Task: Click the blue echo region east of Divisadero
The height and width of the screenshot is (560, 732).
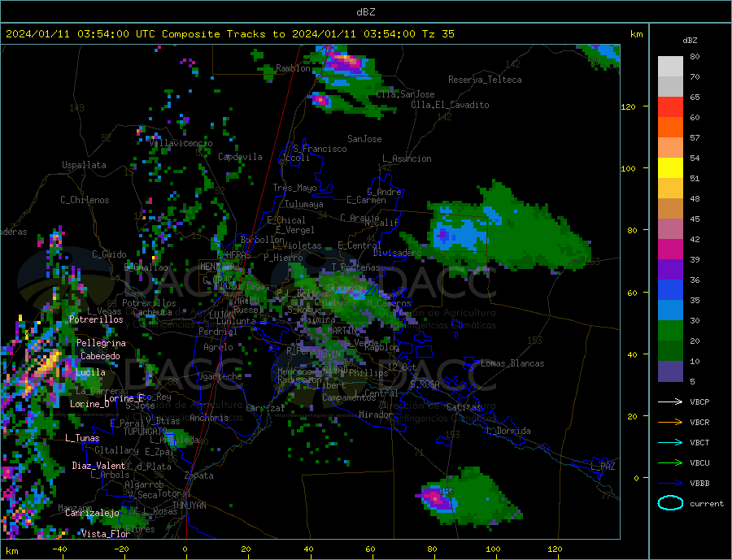Action: (460, 233)
